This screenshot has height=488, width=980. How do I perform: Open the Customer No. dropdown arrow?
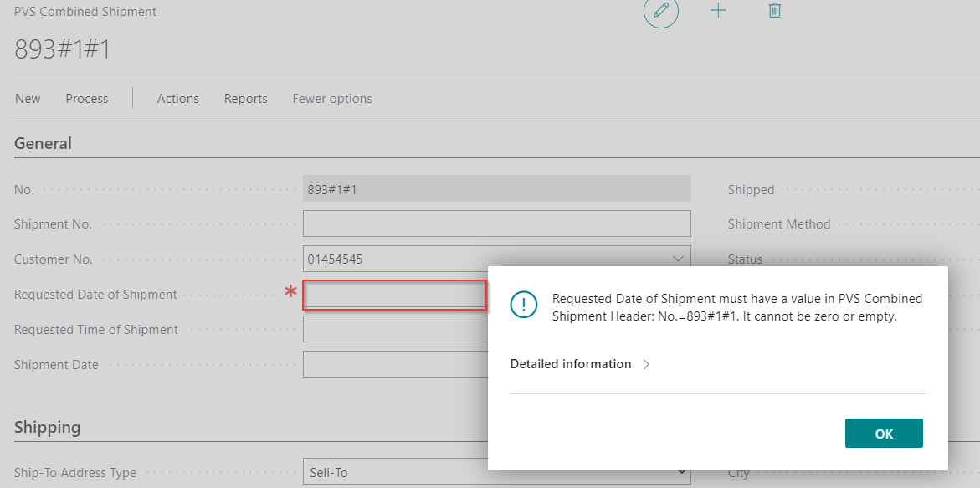coord(678,259)
